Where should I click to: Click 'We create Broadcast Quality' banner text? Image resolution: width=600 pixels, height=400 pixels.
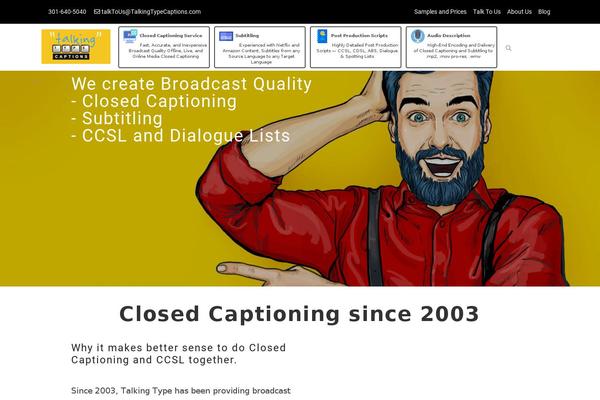click(x=191, y=84)
